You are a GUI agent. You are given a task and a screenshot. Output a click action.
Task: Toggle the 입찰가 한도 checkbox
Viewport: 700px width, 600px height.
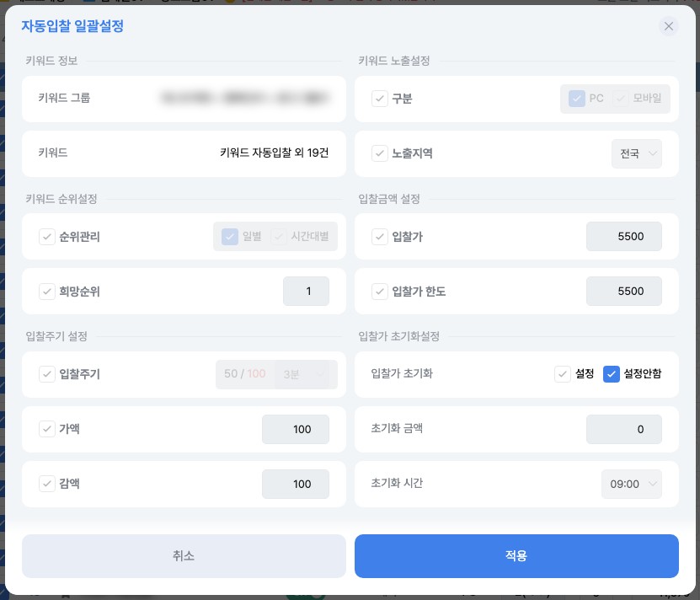380,292
